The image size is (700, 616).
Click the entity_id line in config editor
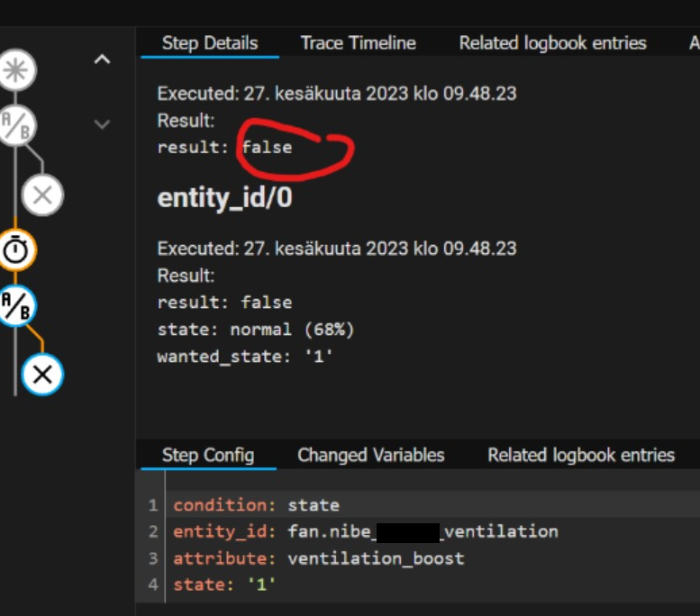click(365, 531)
